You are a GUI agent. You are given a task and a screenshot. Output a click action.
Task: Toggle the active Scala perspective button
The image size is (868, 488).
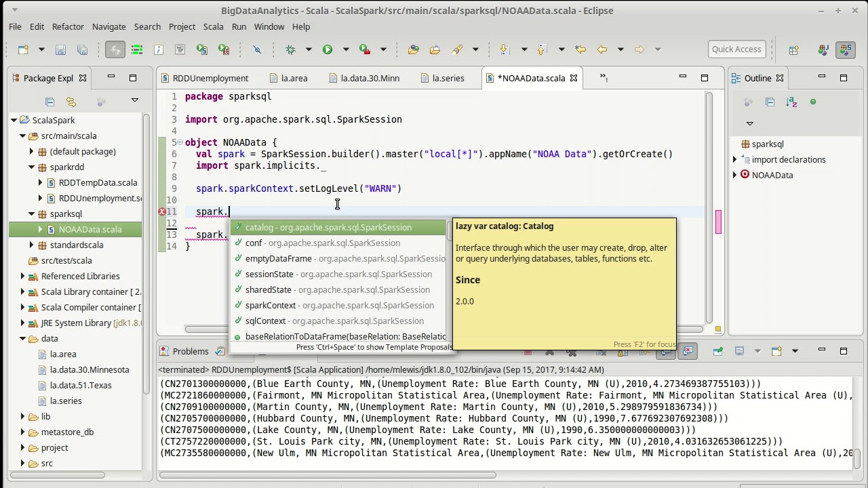click(x=846, y=49)
